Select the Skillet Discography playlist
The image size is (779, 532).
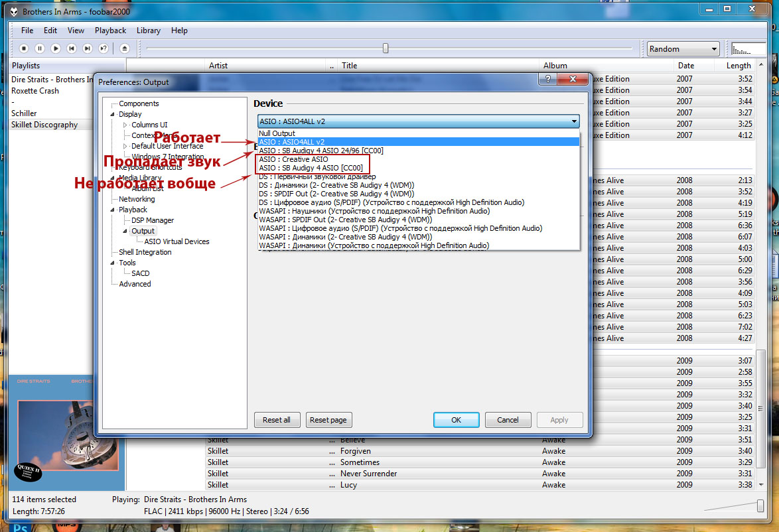point(44,125)
